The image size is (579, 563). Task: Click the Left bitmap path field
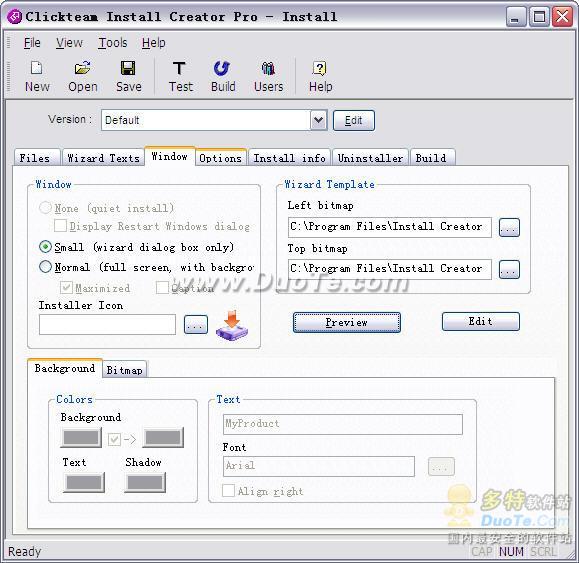coord(390,227)
